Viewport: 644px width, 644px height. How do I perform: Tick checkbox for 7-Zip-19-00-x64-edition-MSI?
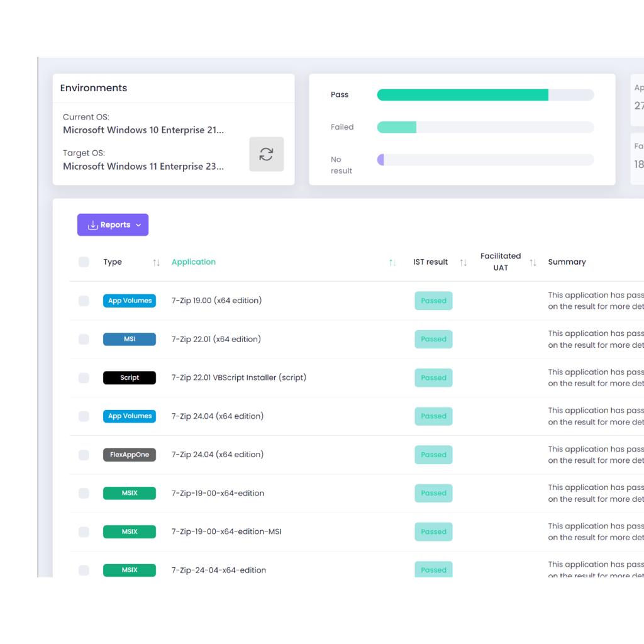coord(84,532)
